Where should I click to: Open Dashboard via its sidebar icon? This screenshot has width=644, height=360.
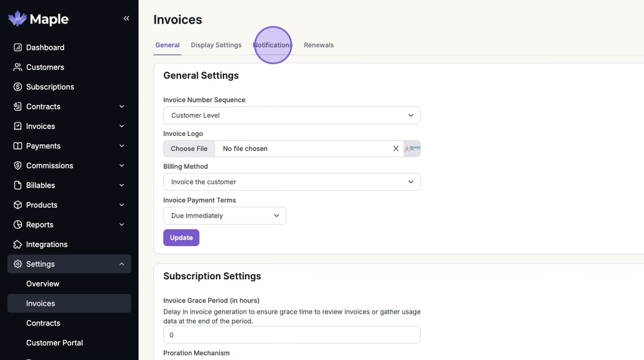click(18, 47)
